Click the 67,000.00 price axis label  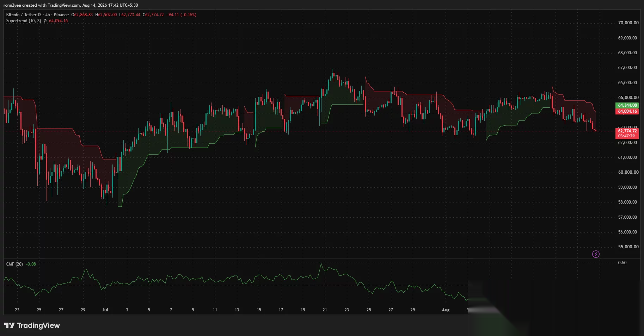[x=627, y=68]
